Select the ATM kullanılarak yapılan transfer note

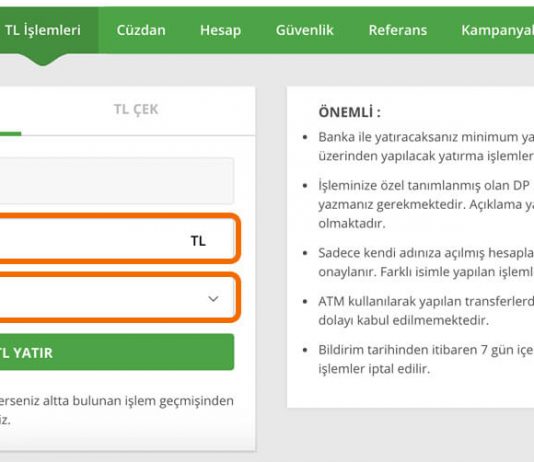pyautogui.click(x=426, y=310)
